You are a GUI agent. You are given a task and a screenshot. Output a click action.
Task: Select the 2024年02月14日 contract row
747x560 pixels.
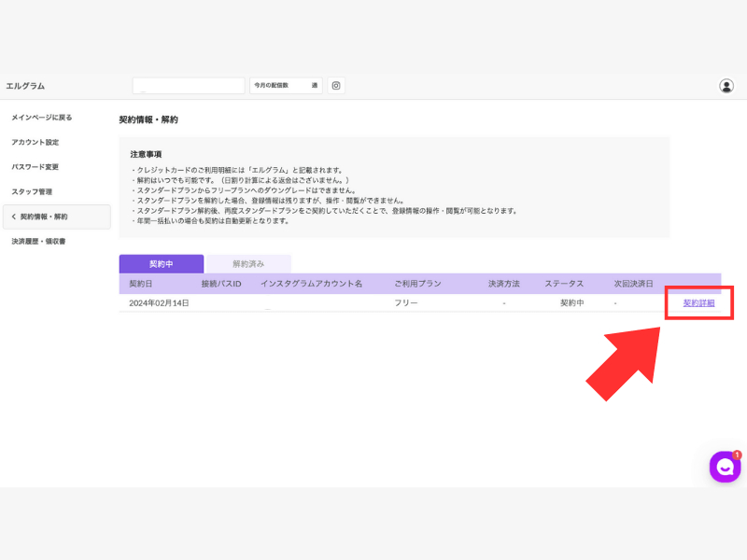point(419,302)
